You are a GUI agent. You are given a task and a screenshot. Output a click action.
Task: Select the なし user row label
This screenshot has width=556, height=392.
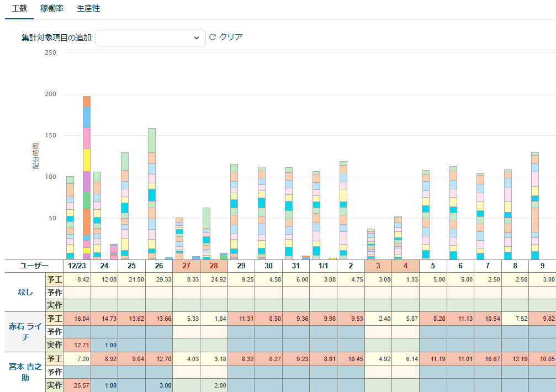[x=25, y=292]
